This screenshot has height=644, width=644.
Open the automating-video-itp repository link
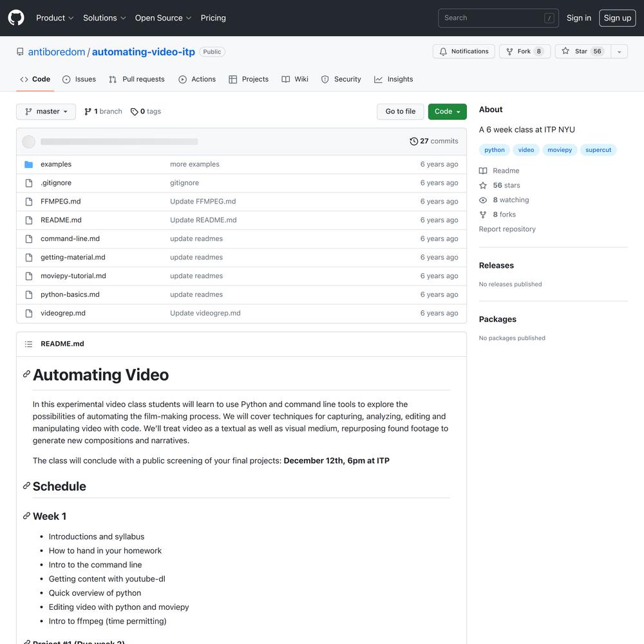144,52
